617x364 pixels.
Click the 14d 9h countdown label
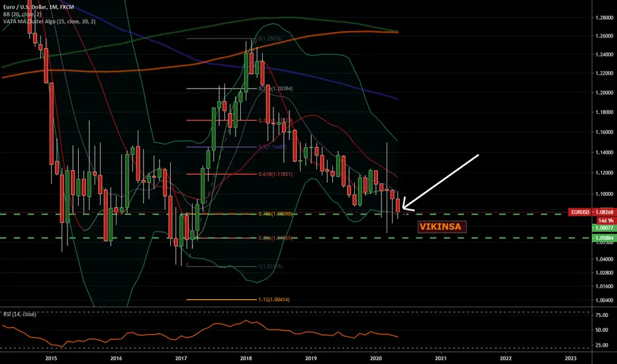[x=606, y=220]
